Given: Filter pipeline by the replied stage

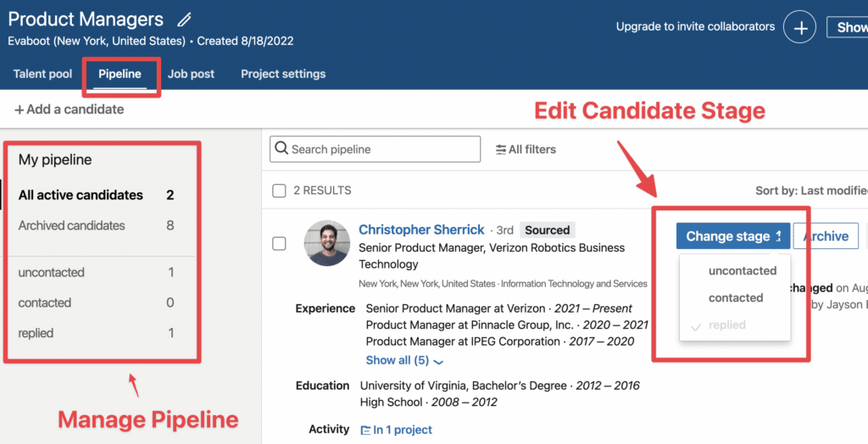Looking at the screenshot, I should click(x=96, y=334).
